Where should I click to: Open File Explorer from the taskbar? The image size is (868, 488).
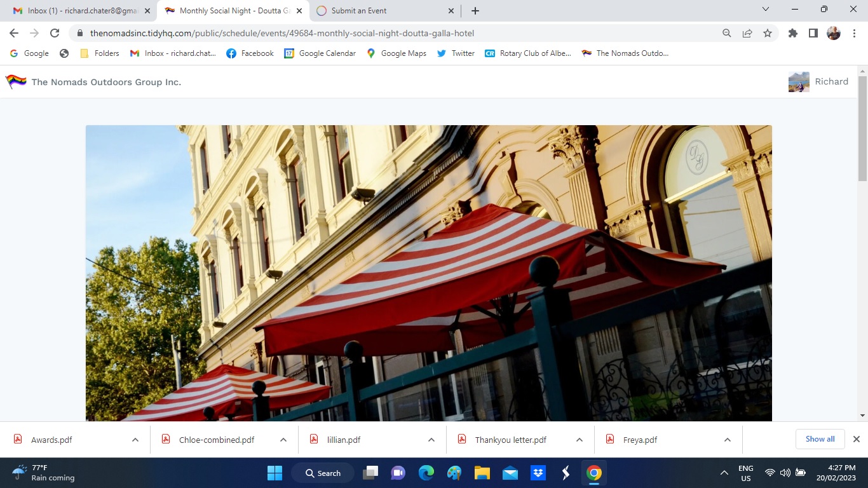(482, 473)
